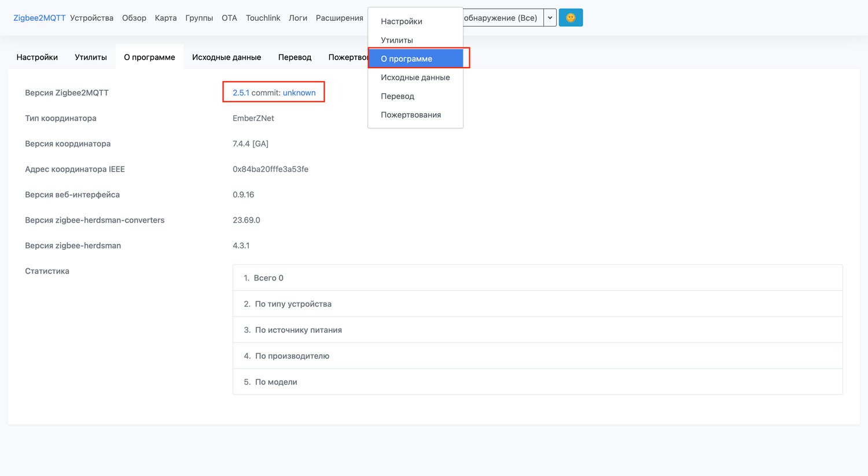Expand По типу устройства statistics
The width and height of the screenshot is (868, 476).
[293, 304]
